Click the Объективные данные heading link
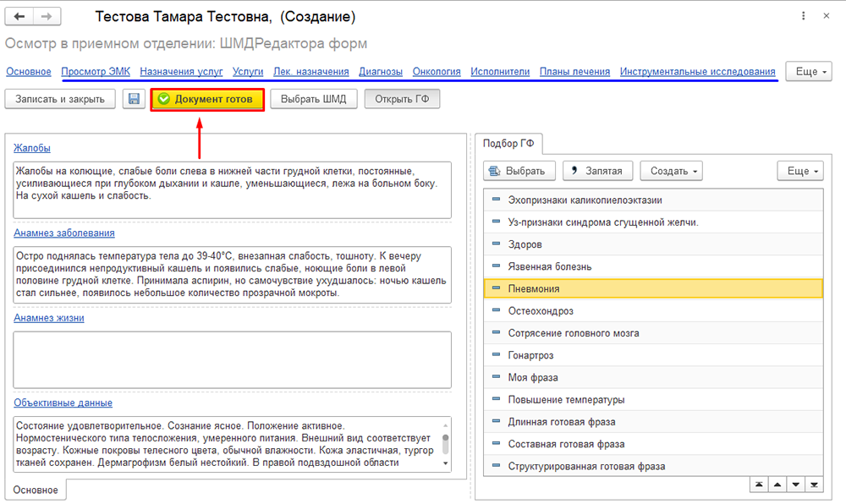Viewport: 846px width, 504px height. (63, 403)
